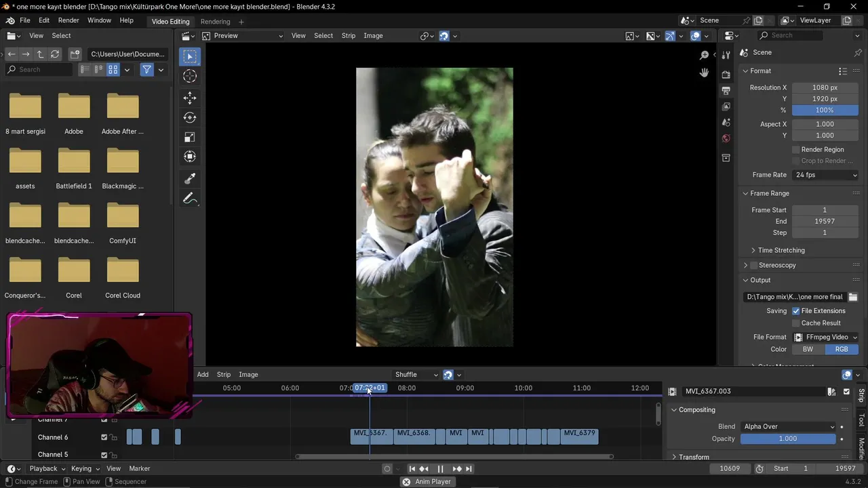
Task: Choose the Transform tool in preview toolbar
Action: [190, 157]
